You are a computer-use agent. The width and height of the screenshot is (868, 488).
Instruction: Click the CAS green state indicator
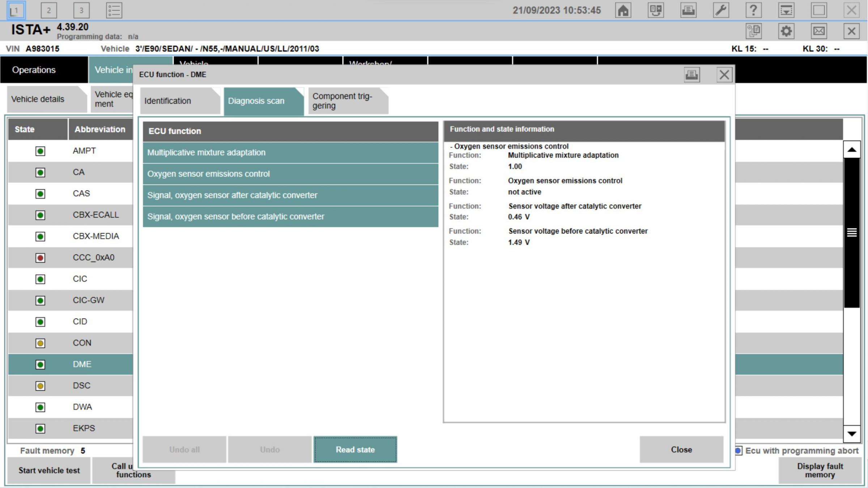pos(40,194)
